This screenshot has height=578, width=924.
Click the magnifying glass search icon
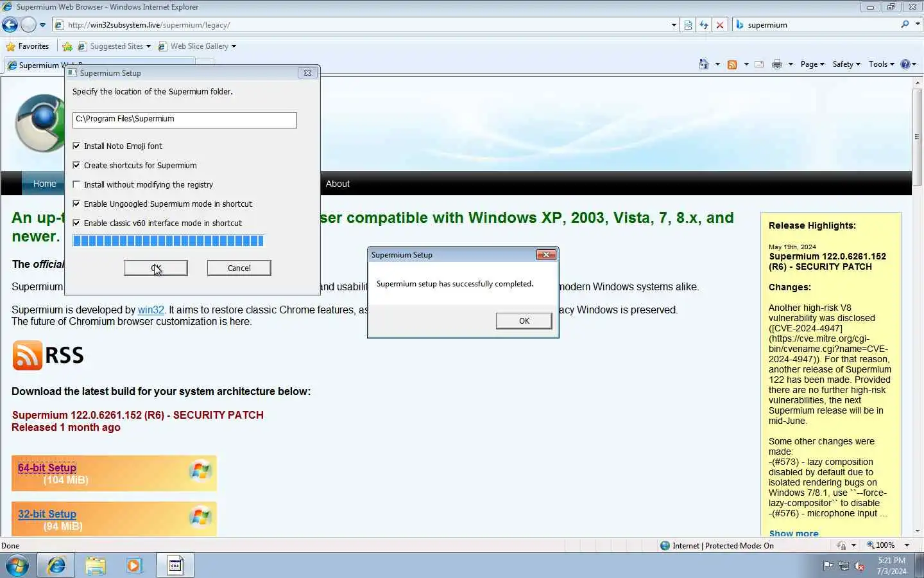tap(905, 24)
